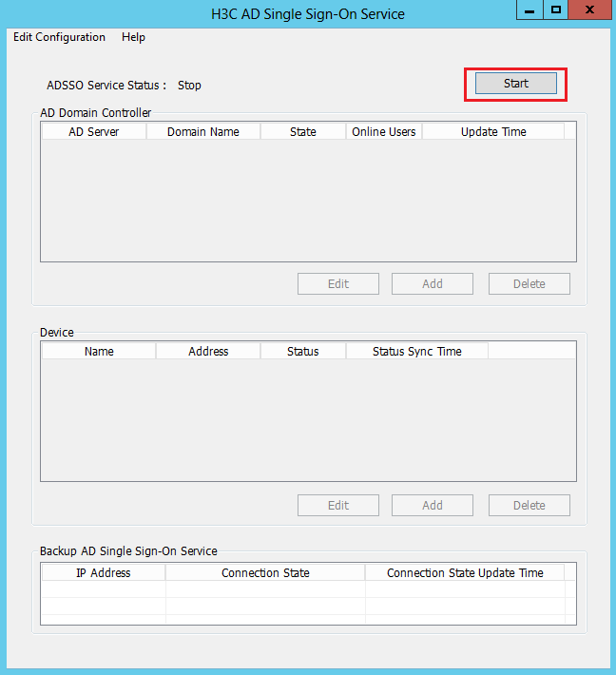Click Add under AD Domain Controller

coord(433,283)
